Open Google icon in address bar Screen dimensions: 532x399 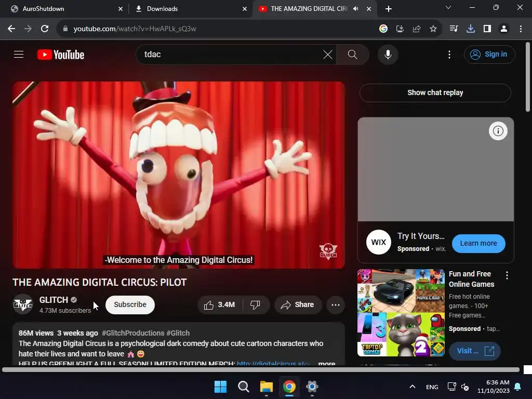[x=383, y=29]
